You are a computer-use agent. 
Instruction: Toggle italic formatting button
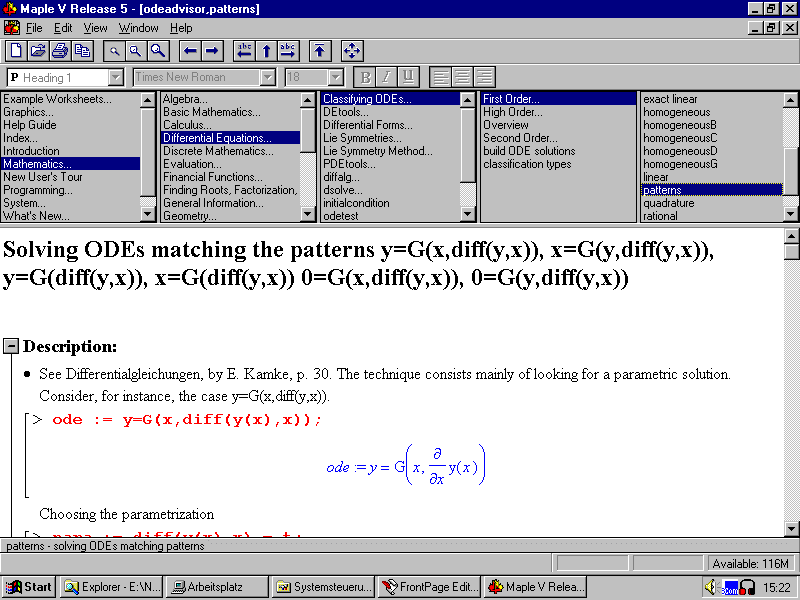pos(386,77)
